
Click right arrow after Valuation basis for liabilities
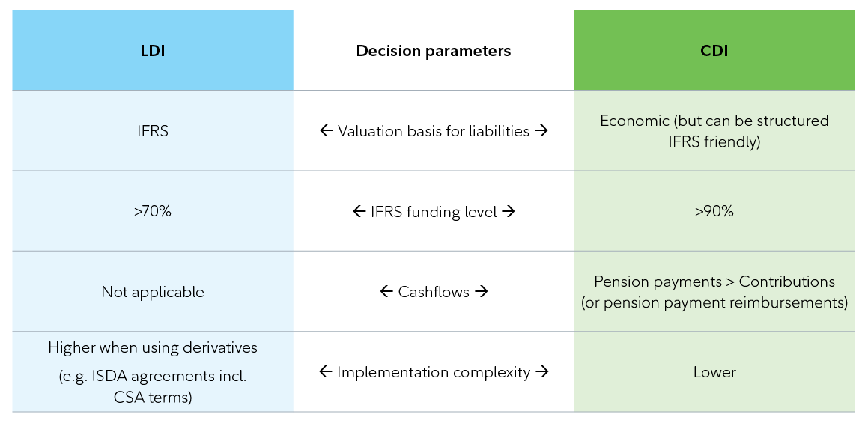(541, 131)
